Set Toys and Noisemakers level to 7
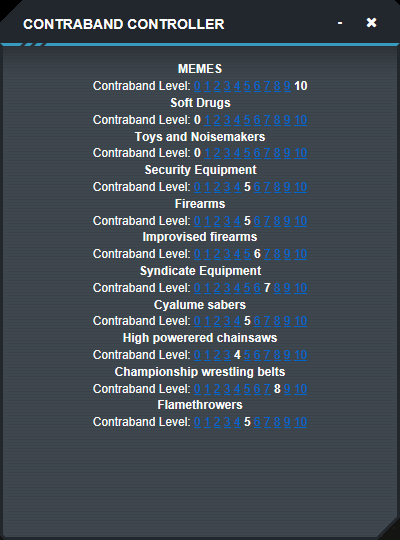 pyautogui.click(x=267, y=153)
